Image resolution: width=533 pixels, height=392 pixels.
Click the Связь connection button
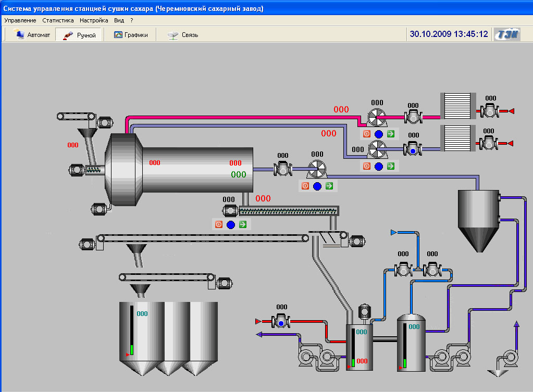tap(183, 35)
